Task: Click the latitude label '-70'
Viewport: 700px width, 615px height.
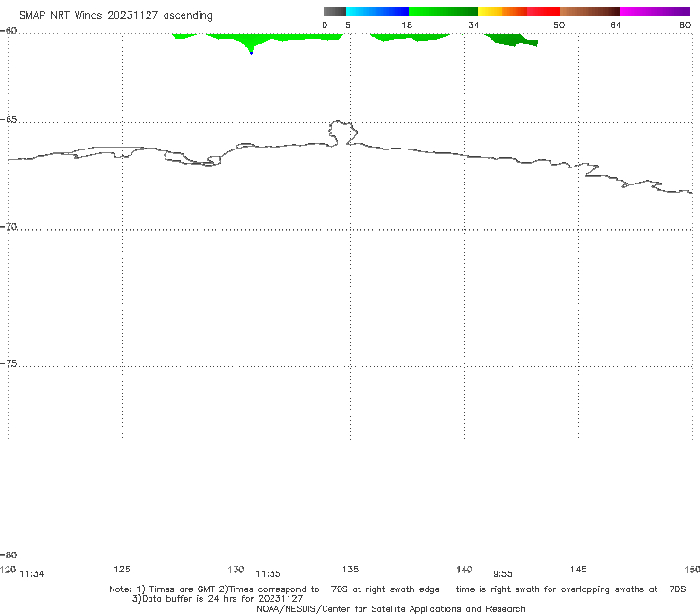Action: coord(9,227)
